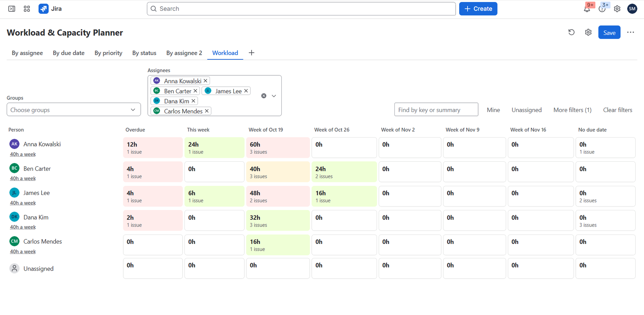This screenshot has height=315, width=644.
Task: Open Carlos Mendes's 16h cell
Action: click(x=278, y=245)
